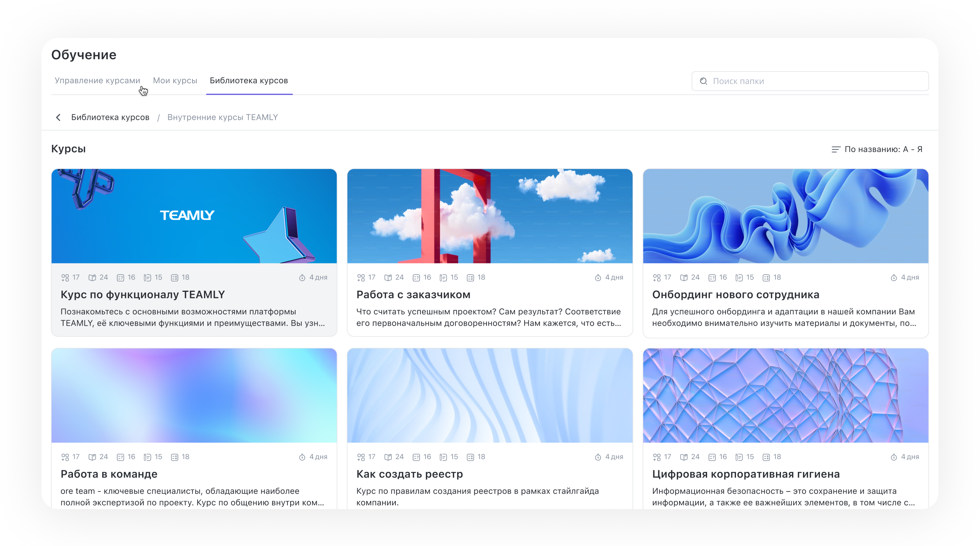Screen dimensions: 980x546
Task: Click the pencil-list icon on Как создать реестр
Action: click(x=443, y=457)
